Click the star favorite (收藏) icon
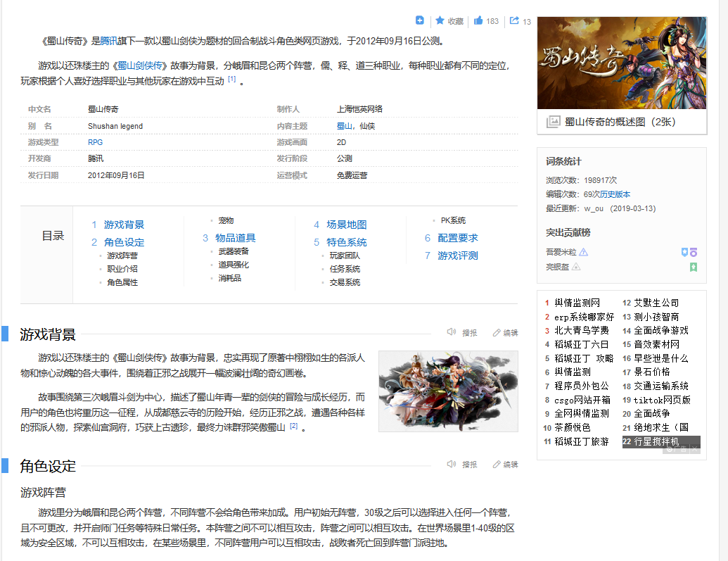Screen dimensions: 728x561 [440, 20]
